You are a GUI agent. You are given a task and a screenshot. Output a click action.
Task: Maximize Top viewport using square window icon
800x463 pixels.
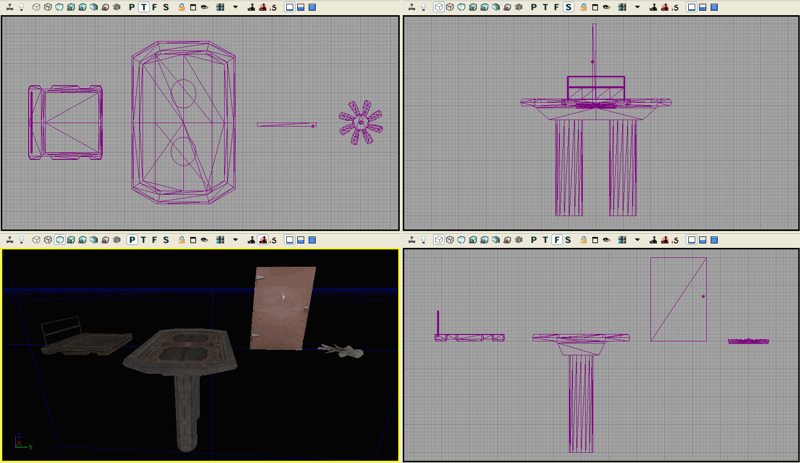(193, 7)
